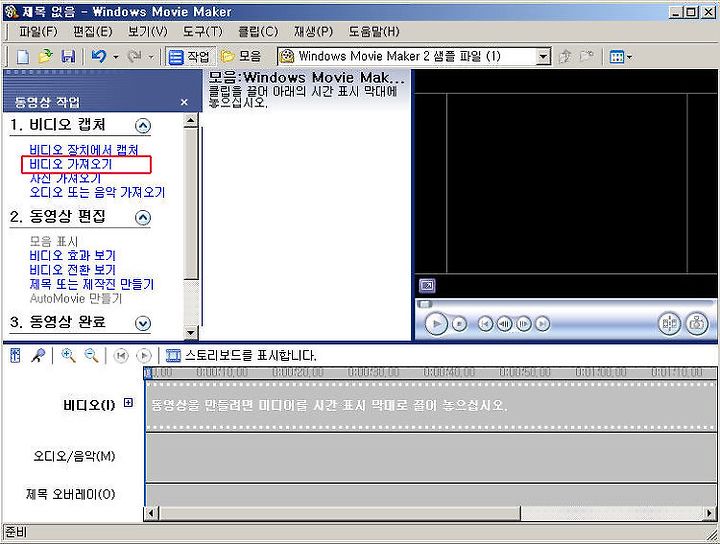This screenshot has width=720, height=544.
Task: Open the 도움말(H) menu
Action: 374,32
